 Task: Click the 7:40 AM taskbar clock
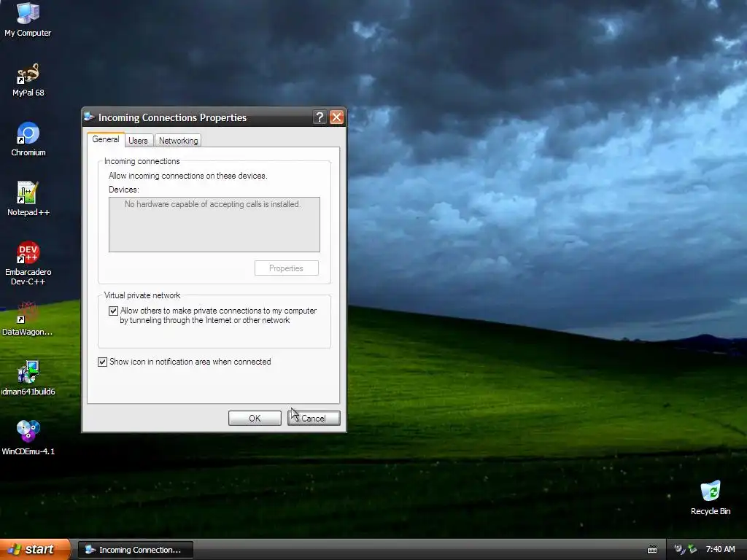pos(720,549)
